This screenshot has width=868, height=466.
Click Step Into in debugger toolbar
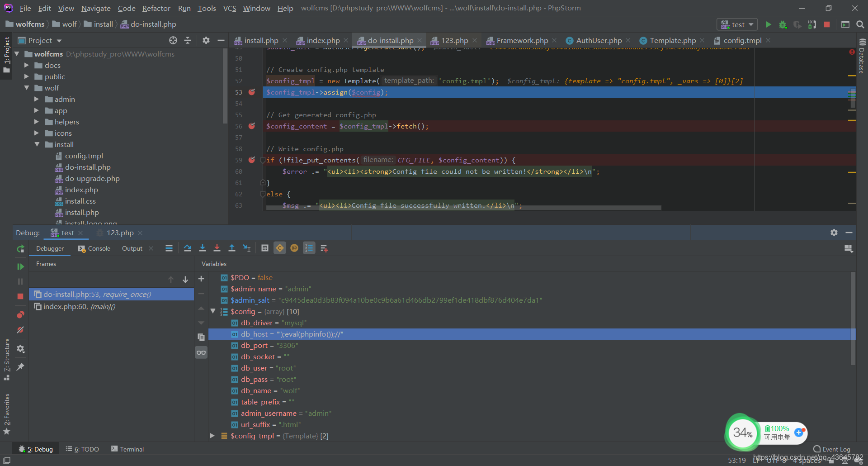pyautogui.click(x=203, y=248)
